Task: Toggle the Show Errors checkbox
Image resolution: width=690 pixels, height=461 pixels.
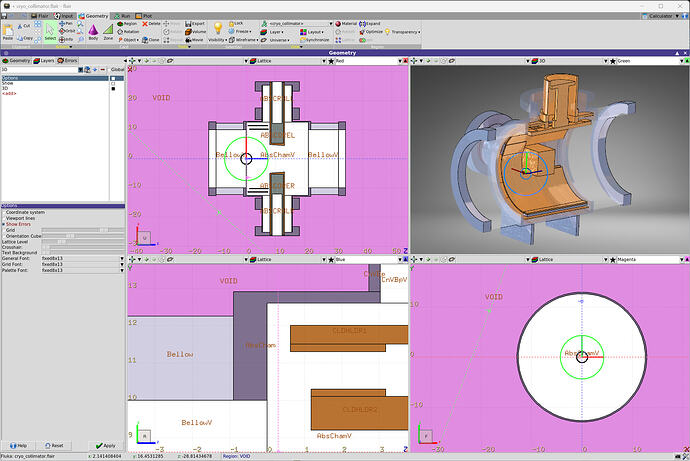Action: click(4, 224)
